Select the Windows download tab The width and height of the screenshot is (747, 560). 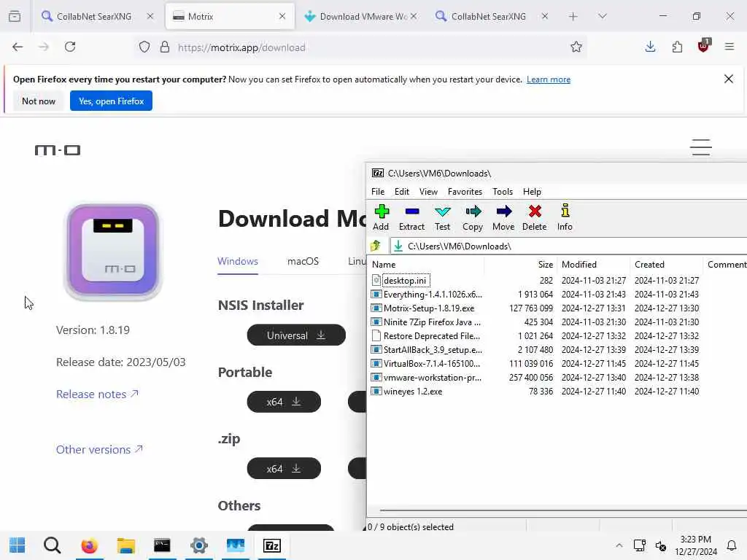238,261
